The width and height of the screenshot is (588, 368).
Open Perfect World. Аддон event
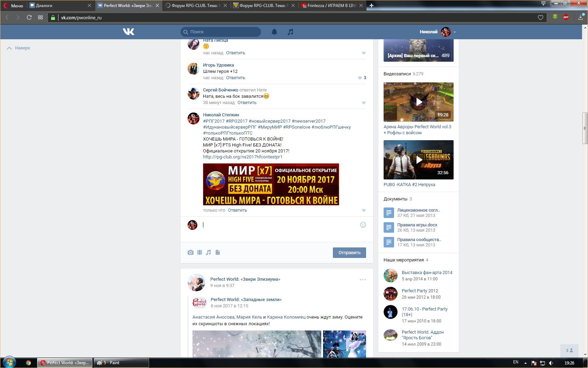coord(423,335)
